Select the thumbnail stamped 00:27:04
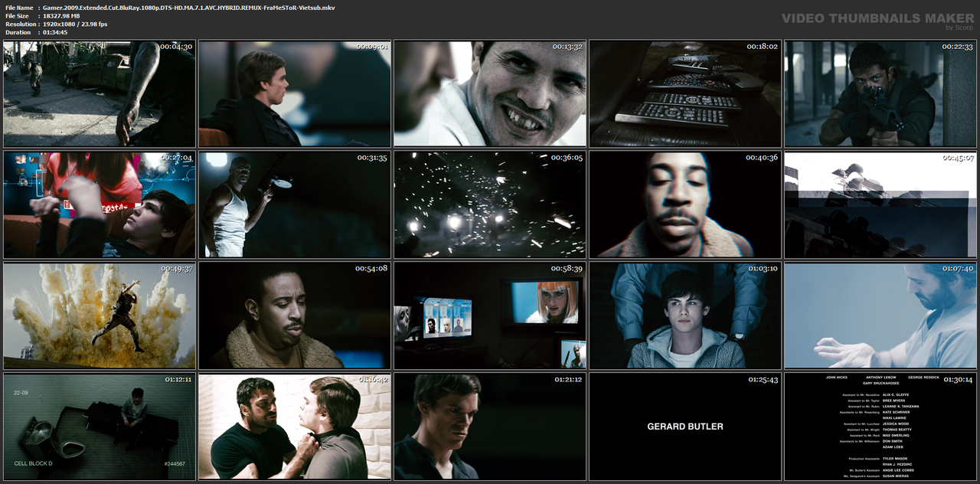Image resolution: width=980 pixels, height=484 pixels. [x=100, y=204]
